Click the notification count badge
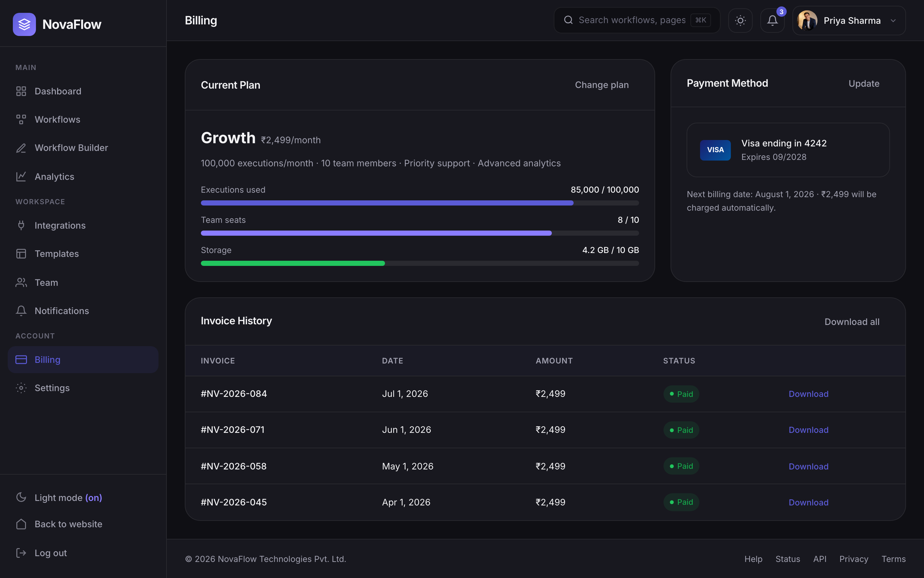 pyautogui.click(x=781, y=12)
